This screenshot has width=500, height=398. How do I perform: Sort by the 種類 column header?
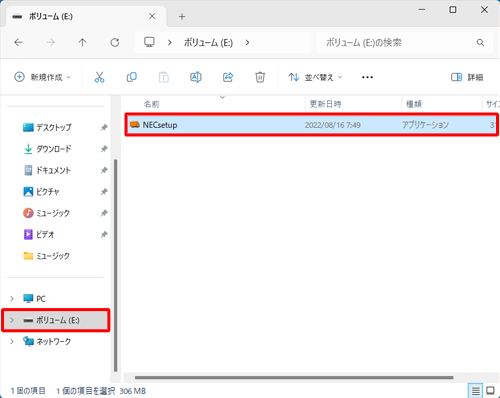[x=414, y=104]
